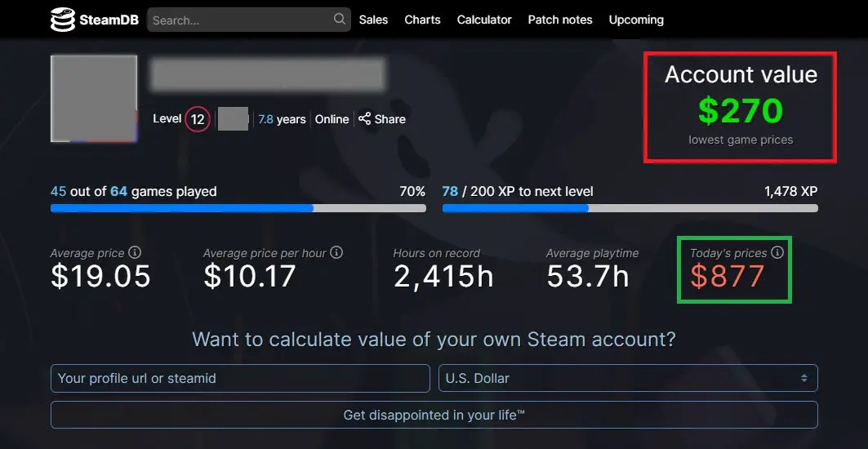Viewport: 868px width, 449px height.
Task: Click the $270 account value
Action: [741, 111]
